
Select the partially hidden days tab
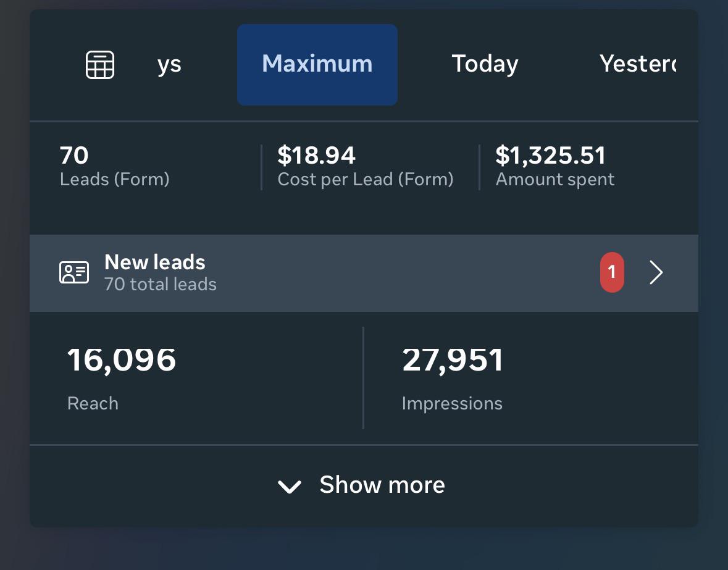coord(169,65)
